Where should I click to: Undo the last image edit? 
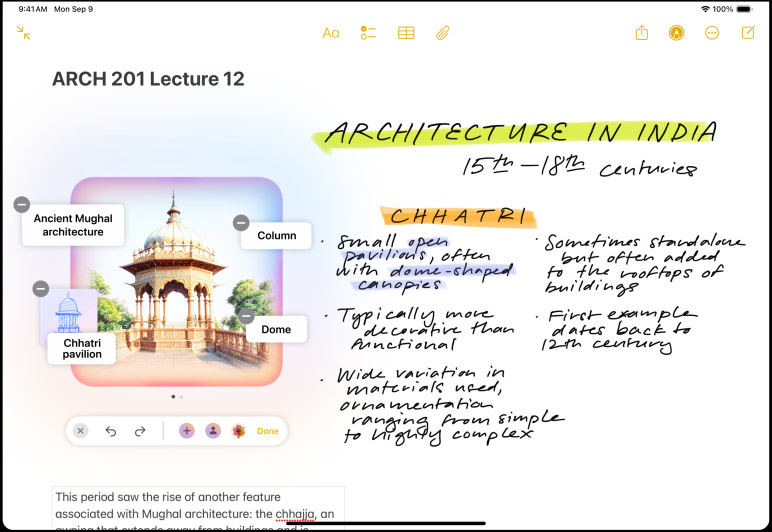click(x=111, y=431)
